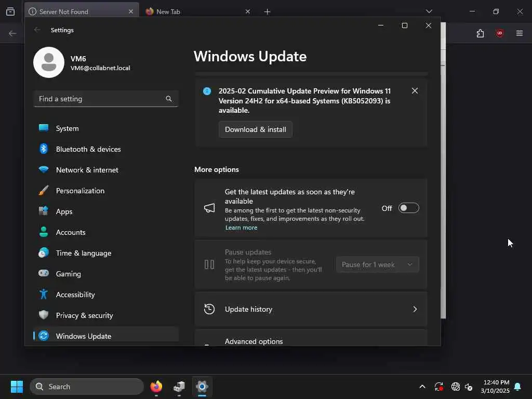Dismiss the cumulative update notification

(415, 90)
